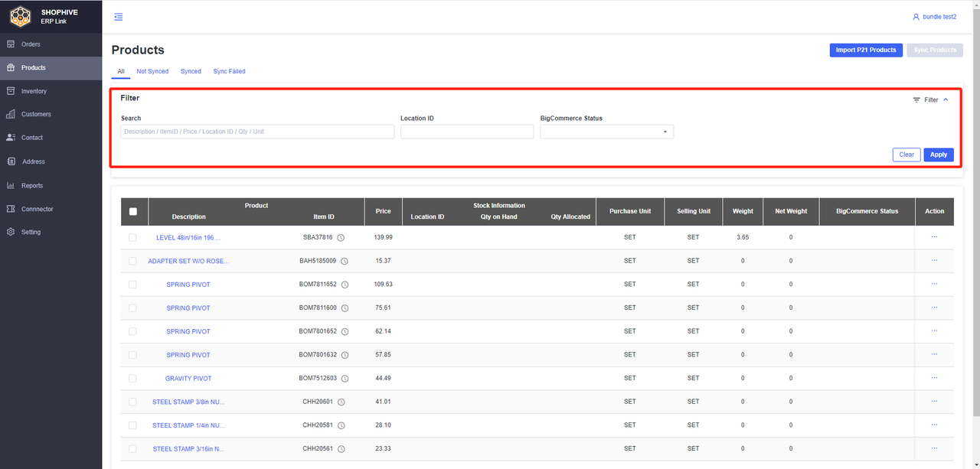Click the clock icon next to BOM7811652
The image size is (980, 469).
tap(345, 285)
